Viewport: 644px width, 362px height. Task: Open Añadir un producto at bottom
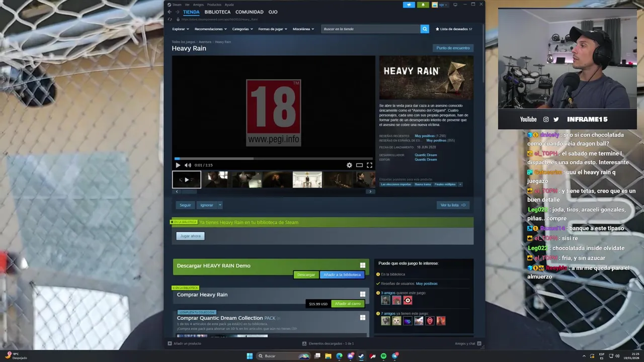tap(184, 343)
